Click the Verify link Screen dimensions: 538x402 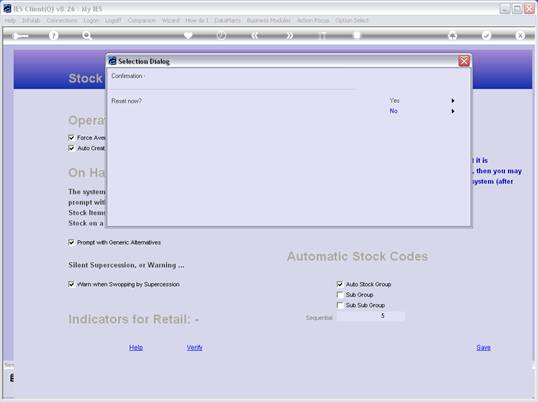click(x=195, y=347)
